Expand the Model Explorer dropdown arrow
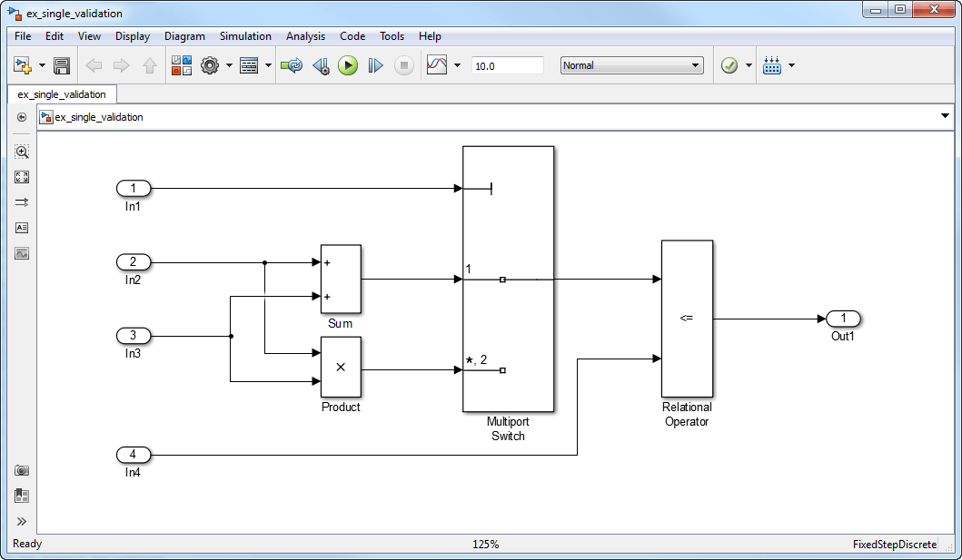The width and height of the screenshot is (962, 560). (x=268, y=65)
